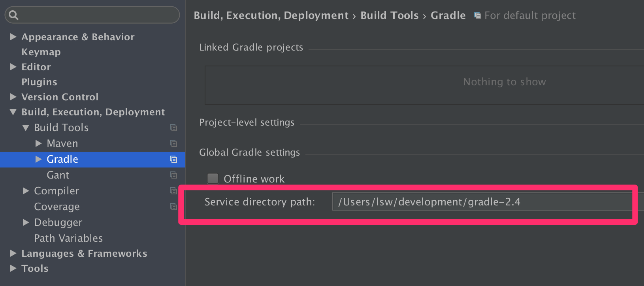The image size is (644, 286).
Task: Click project-level icon beside Gant
Action: click(x=173, y=175)
